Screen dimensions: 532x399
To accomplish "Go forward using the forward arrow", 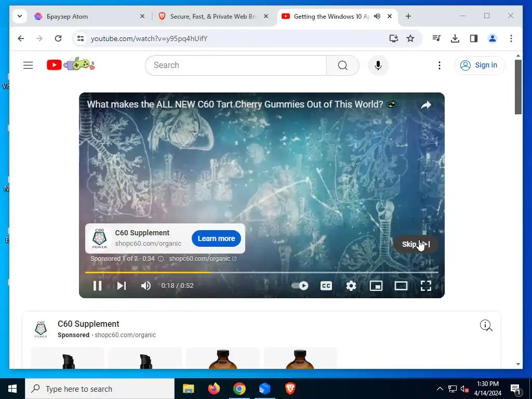I will point(39,38).
